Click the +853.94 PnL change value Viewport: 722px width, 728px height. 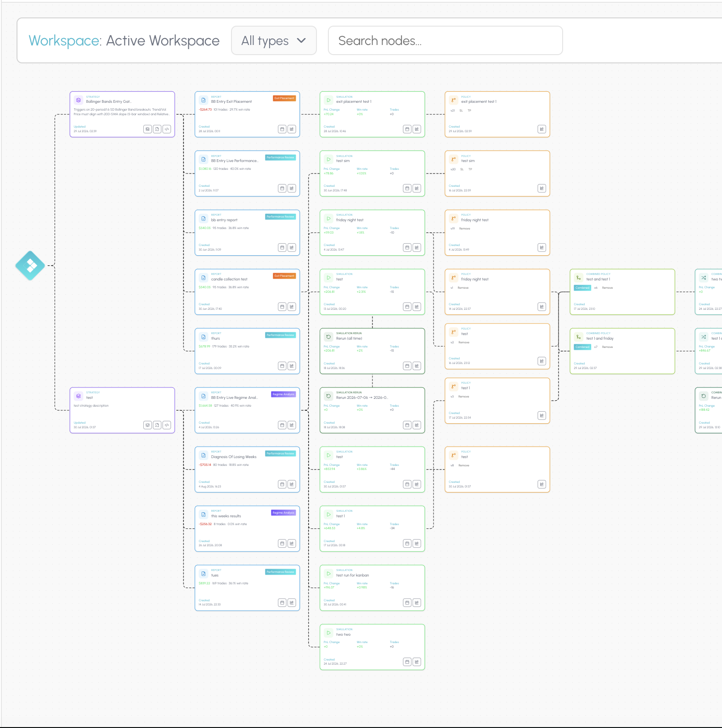click(329, 469)
